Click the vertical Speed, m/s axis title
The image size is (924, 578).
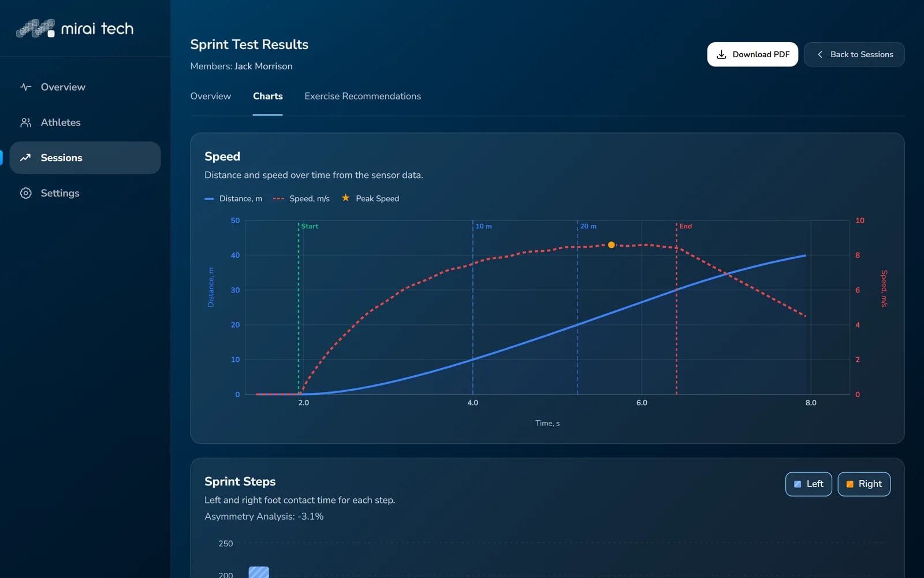[884, 288]
